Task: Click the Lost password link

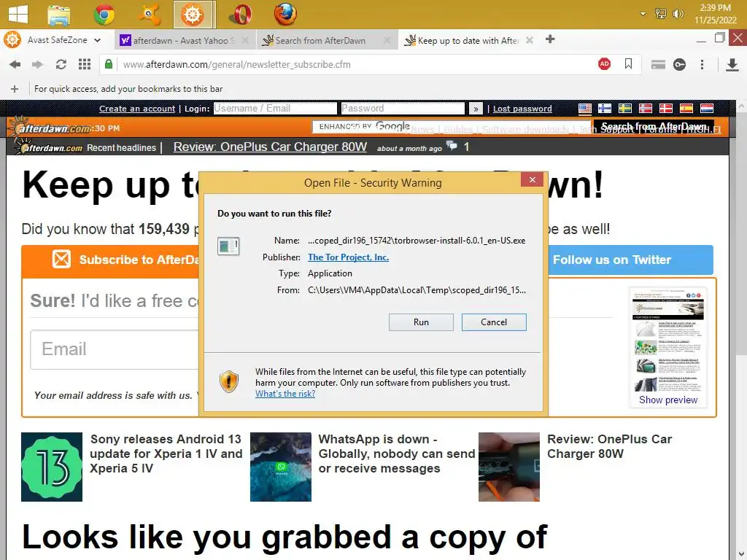Action: tap(522, 109)
